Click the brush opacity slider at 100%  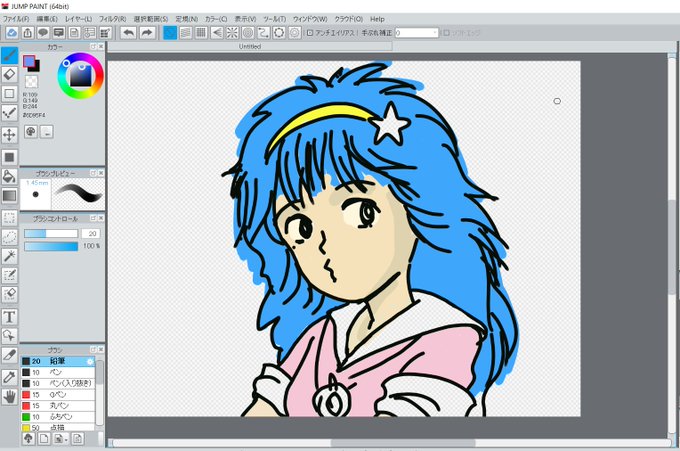(x=51, y=246)
